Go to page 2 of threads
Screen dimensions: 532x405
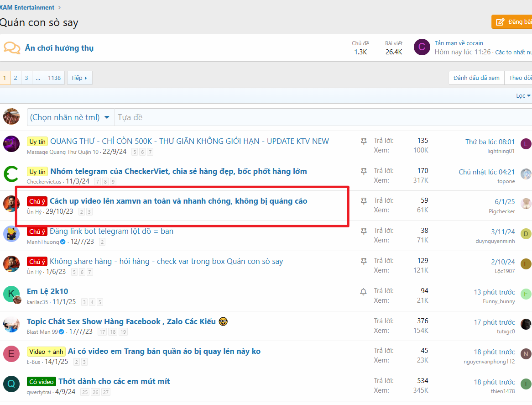click(15, 78)
